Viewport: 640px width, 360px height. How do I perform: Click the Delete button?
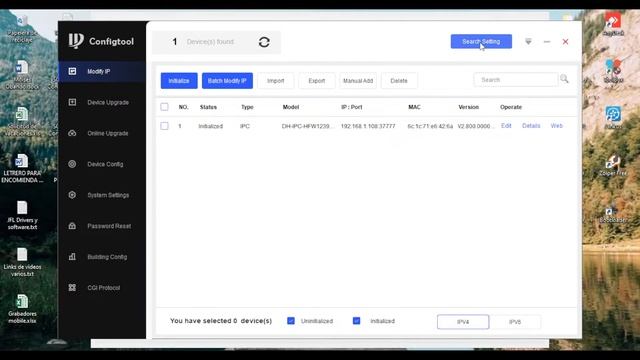[399, 81]
